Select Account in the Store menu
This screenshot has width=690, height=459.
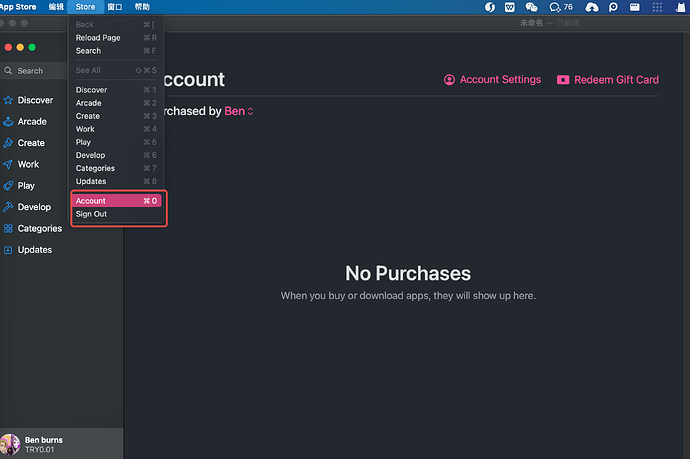click(x=116, y=201)
